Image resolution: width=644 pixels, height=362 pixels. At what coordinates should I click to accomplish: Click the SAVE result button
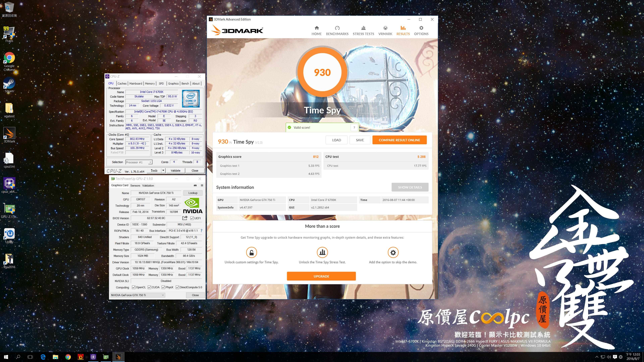click(360, 140)
